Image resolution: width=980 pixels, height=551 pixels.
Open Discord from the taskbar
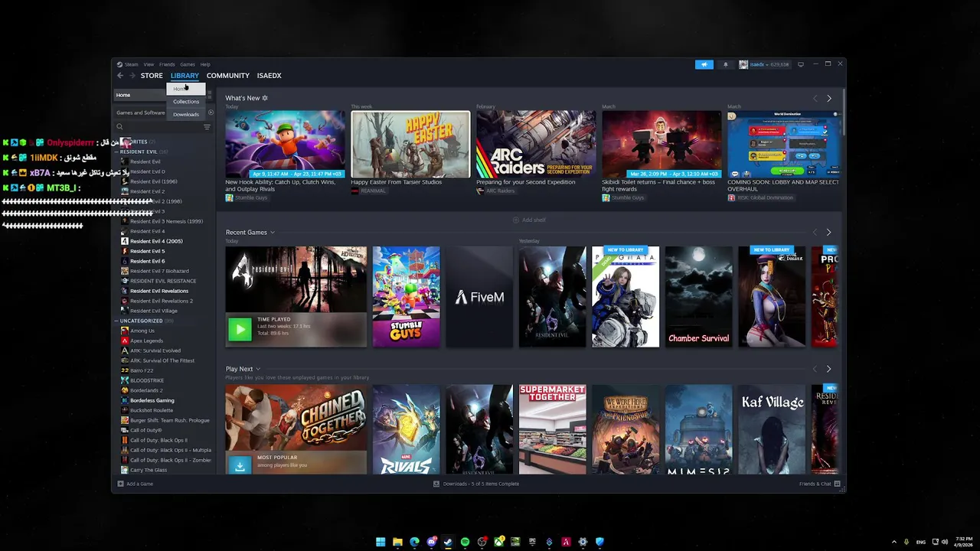(431, 542)
